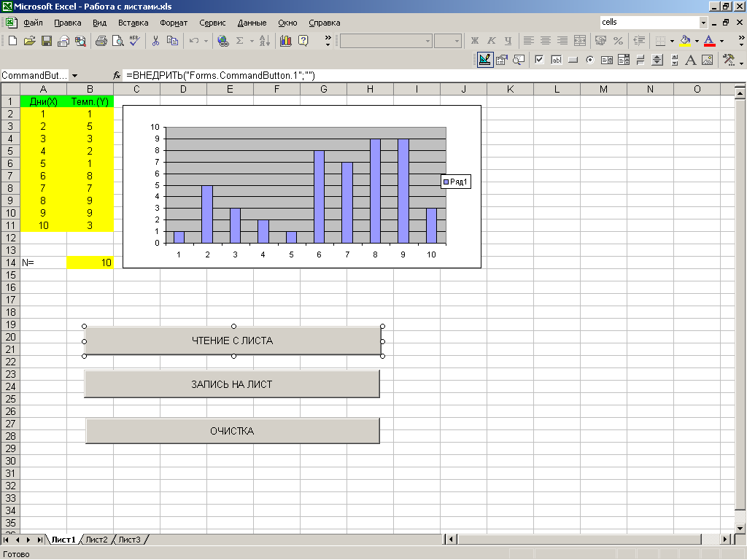Open the Сервис menu
Viewport: 747px width, 560px height.
[212, 23]
